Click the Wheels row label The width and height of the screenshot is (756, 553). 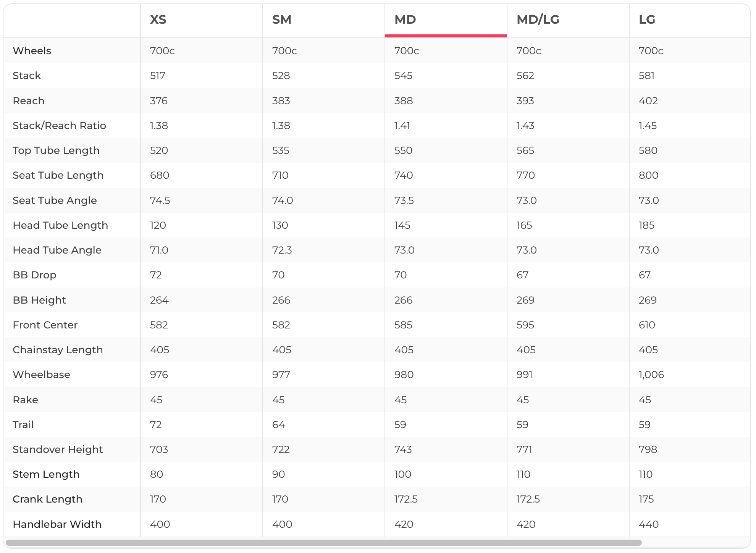click(32, 51)
